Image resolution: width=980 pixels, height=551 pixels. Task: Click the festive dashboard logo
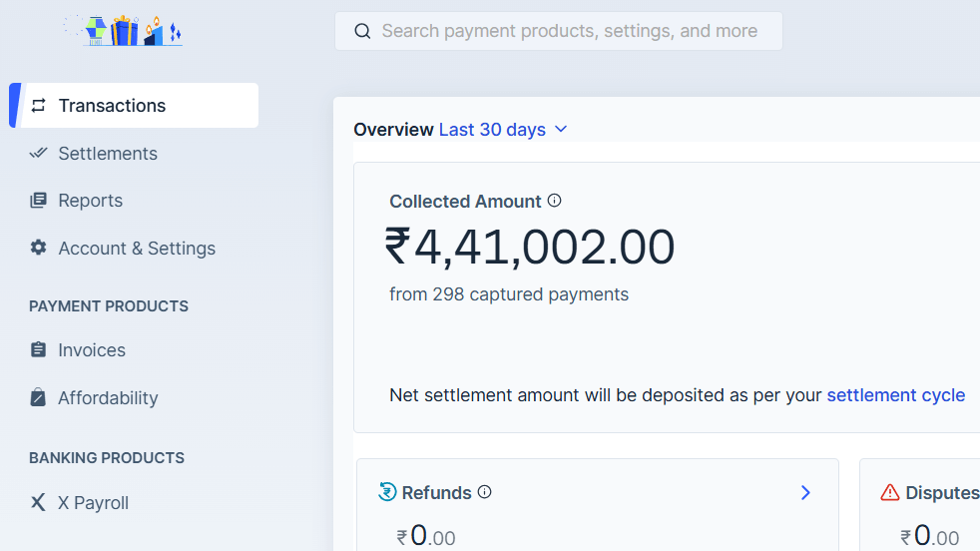pos(123,30)
